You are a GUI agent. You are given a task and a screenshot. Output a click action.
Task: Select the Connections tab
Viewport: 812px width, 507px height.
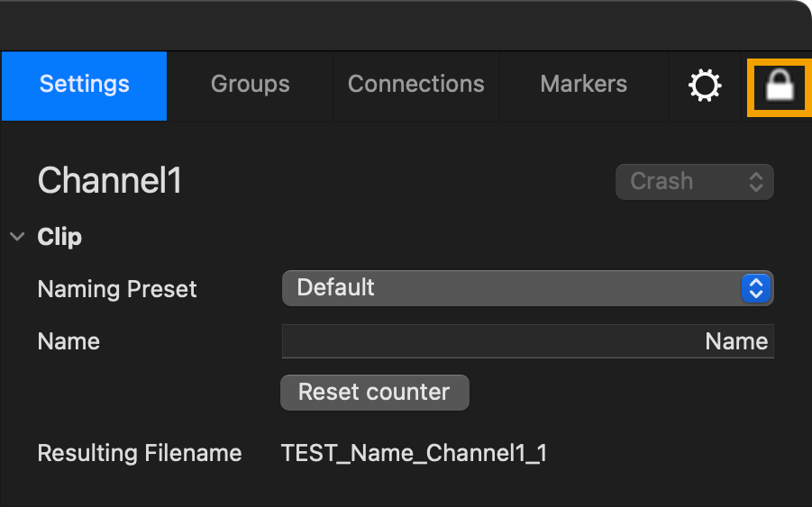(x=415, y=86)
